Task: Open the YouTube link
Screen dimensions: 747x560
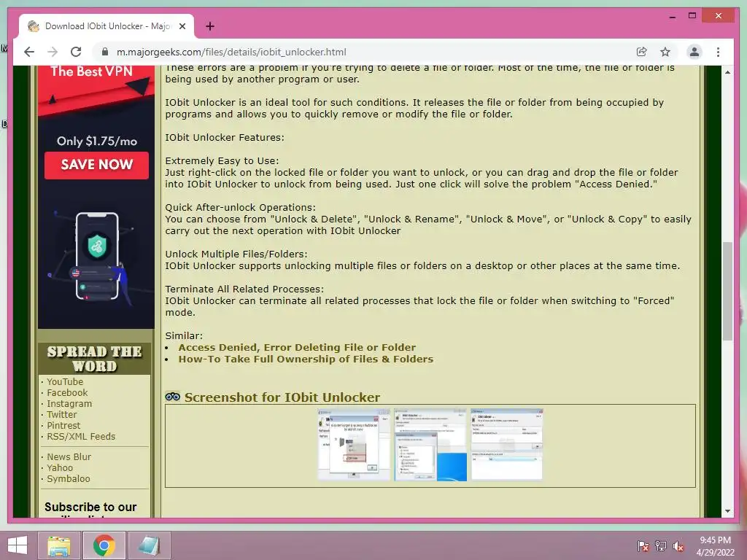Action: [65, 381]
